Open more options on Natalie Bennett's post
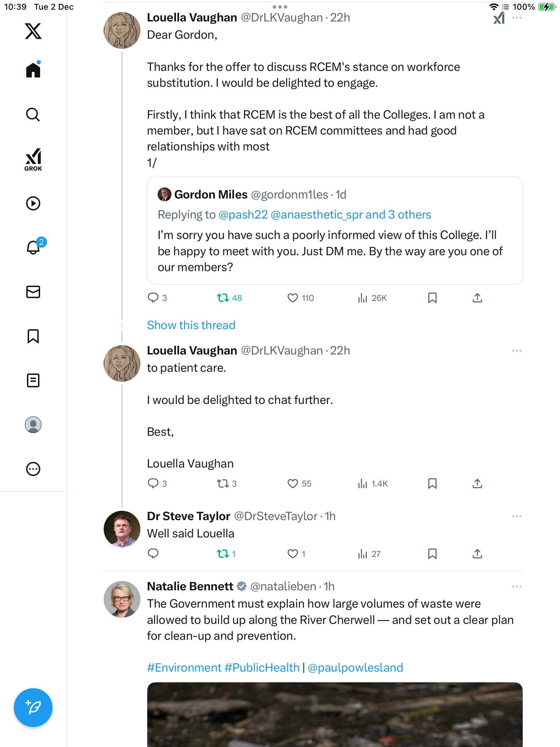This screenshot has width=560, height=747. 516,587
